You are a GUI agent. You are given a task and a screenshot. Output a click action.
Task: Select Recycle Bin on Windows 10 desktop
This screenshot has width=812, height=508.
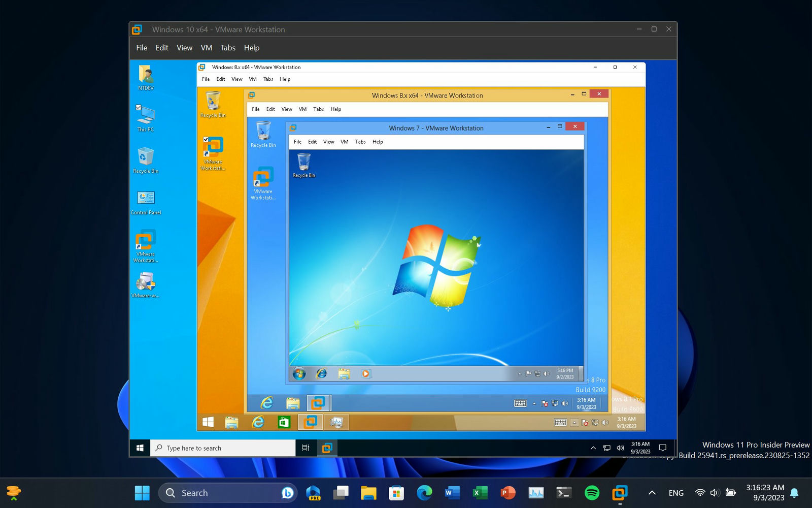(x=146, y=160)
